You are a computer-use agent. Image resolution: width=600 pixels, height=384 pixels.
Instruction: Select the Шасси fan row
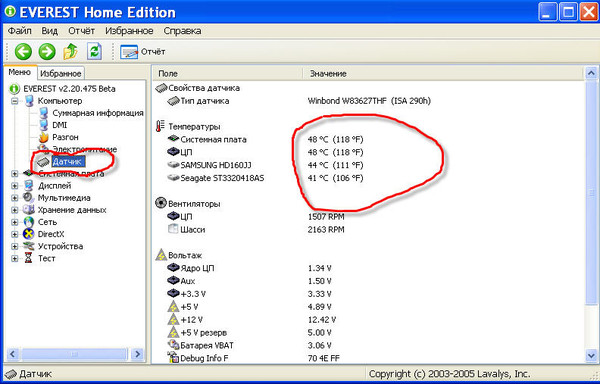tap(256, 229)
